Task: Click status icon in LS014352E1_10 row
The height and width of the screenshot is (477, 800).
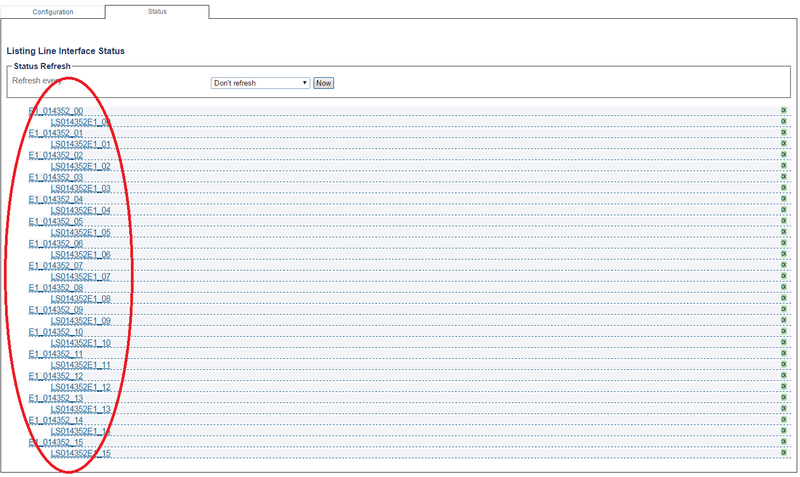Action: pyautogui.click(x=784, y=342)
